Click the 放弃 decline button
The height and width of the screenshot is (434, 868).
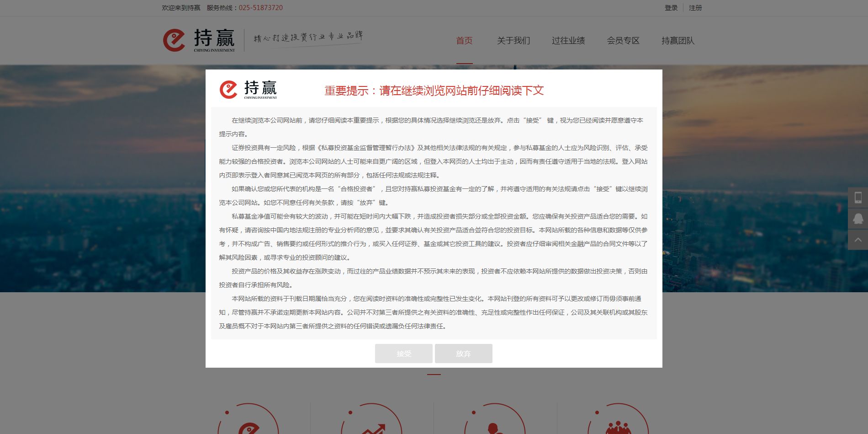(463, 354)
